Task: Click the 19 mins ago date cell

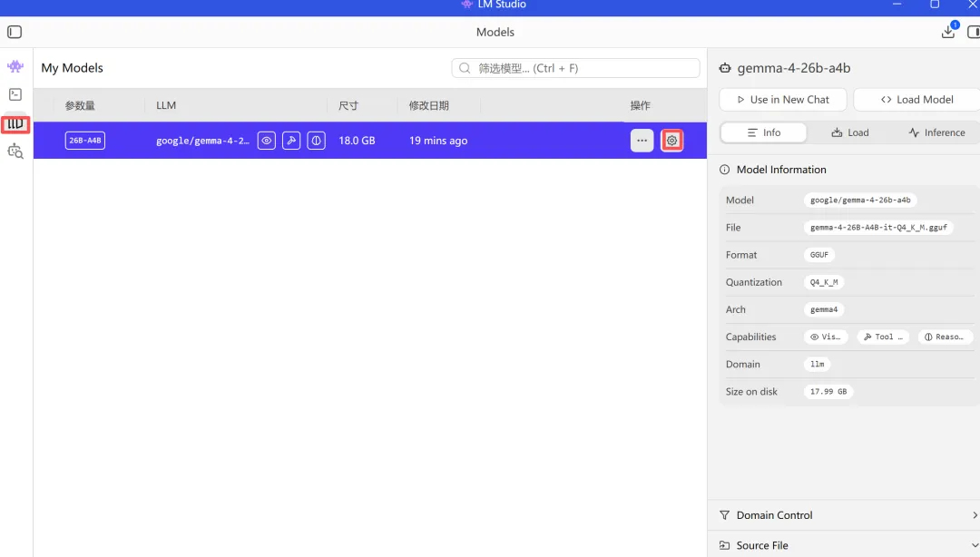Action: (x=438, y=141)
